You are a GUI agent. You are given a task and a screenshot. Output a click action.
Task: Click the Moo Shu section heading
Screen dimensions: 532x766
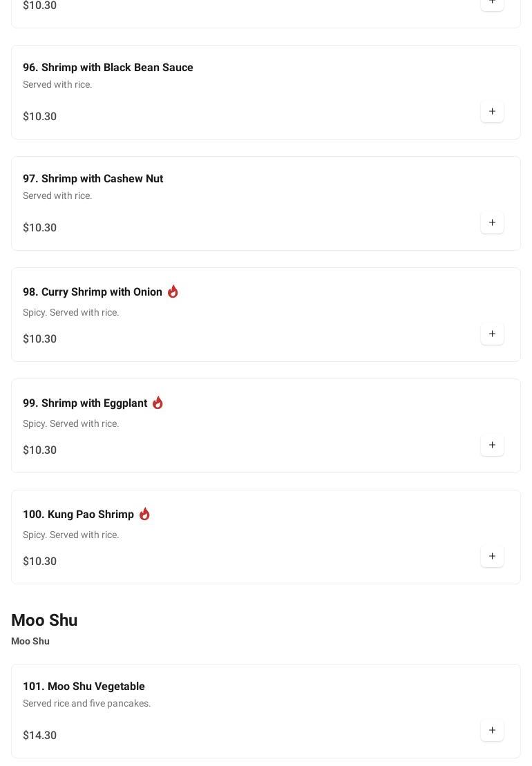coord(44,620)
